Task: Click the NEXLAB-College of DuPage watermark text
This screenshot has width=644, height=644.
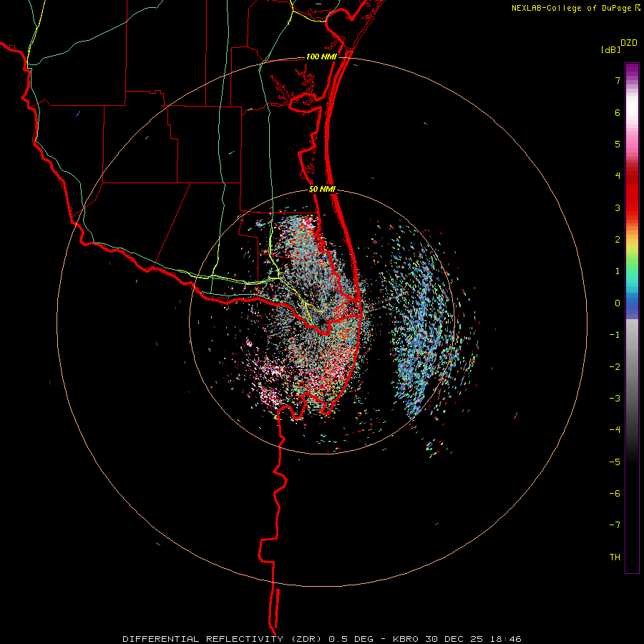Action: (575, 8)
